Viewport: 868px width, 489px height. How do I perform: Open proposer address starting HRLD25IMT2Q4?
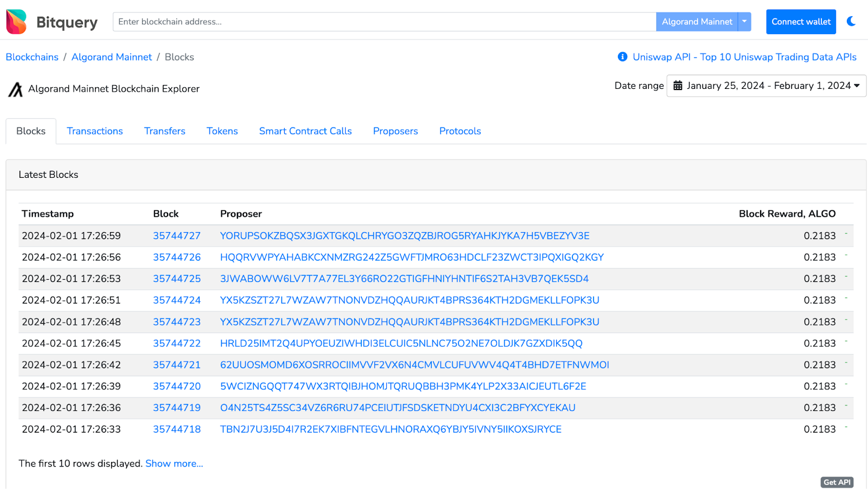pyautogui.click(x=401, y=343)
